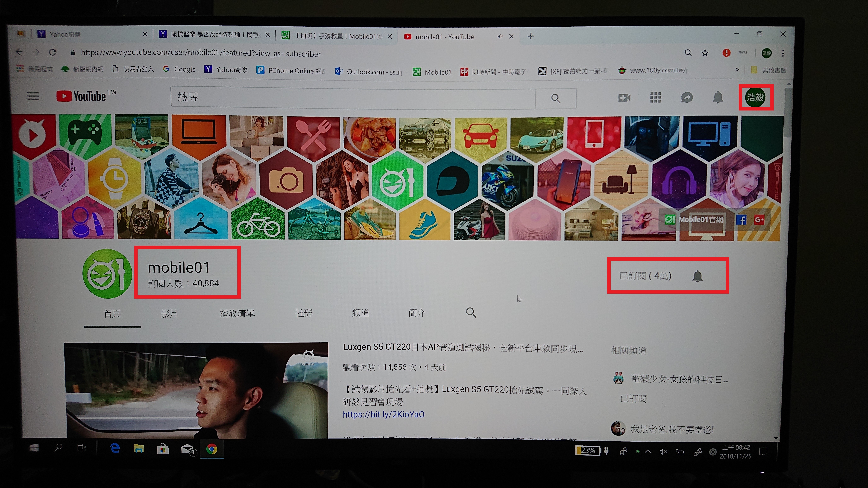Viewport: 868px width, 488px height.
Task: Open the 簡介 tab
Action: coord(417,313)
